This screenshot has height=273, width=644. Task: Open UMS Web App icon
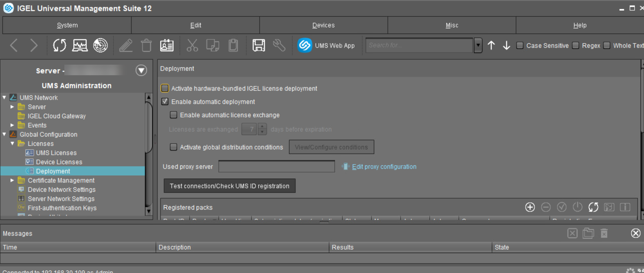[305, 45]
